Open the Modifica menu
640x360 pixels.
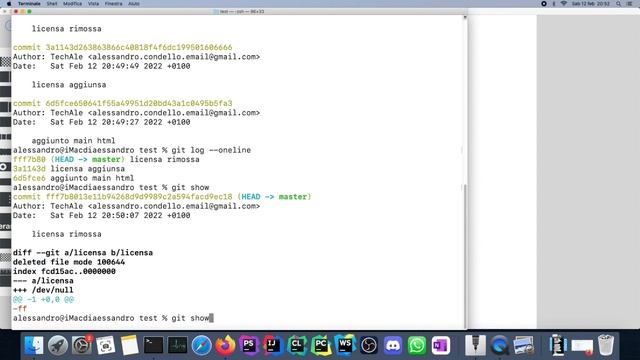point(72,4)
